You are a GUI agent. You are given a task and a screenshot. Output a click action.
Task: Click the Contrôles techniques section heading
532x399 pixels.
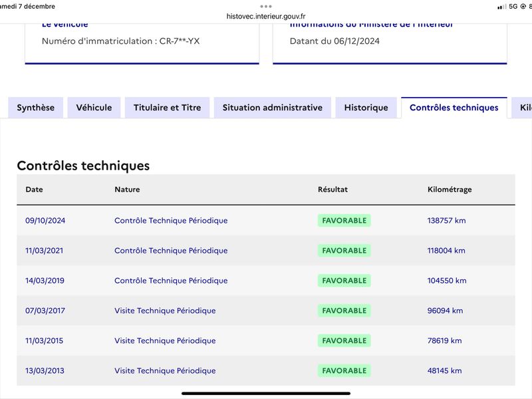(x=84, y=166)
